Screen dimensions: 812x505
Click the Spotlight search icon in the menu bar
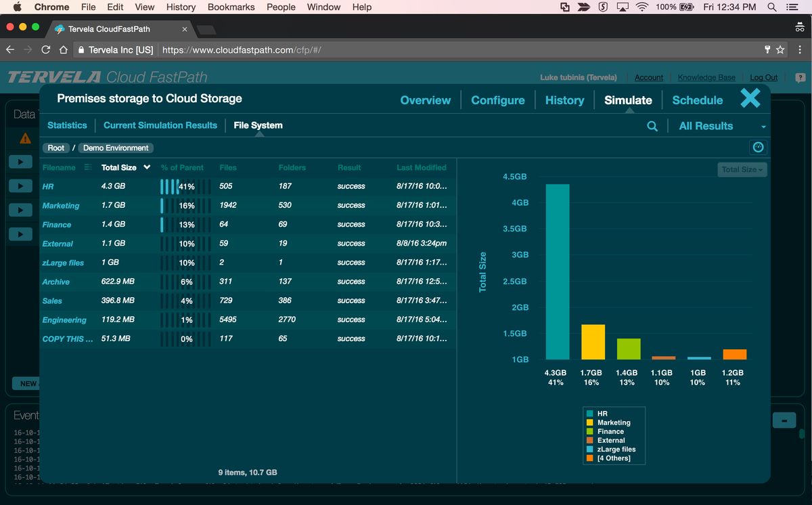click(771, 7)
